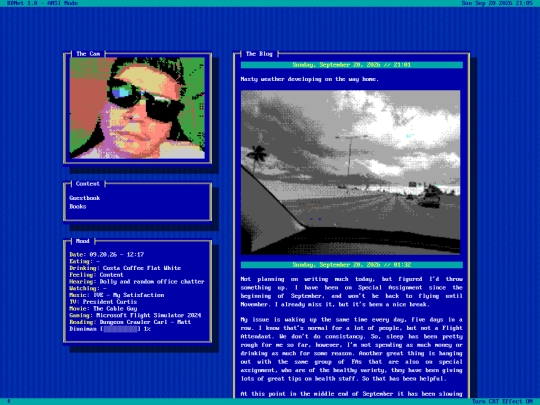Select the TV: President Curtis line
Viewport: 540px width, 405px height.
coord(103,302)
